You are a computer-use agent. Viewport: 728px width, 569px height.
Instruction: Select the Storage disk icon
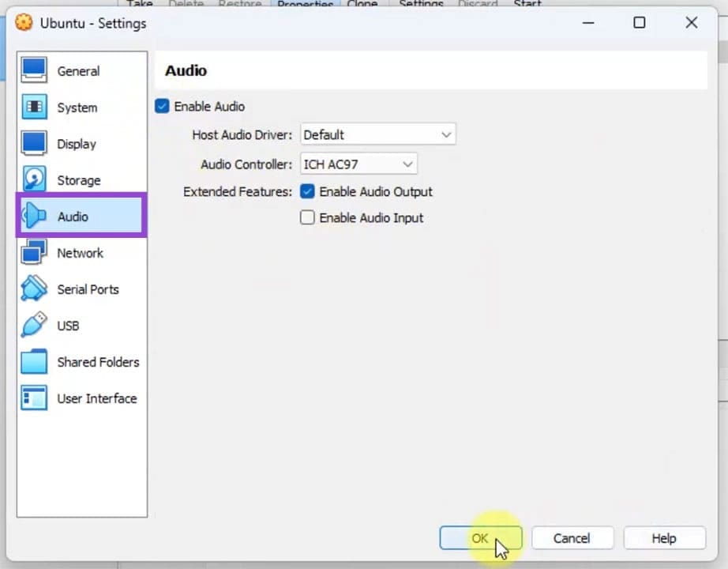[34, 179]
